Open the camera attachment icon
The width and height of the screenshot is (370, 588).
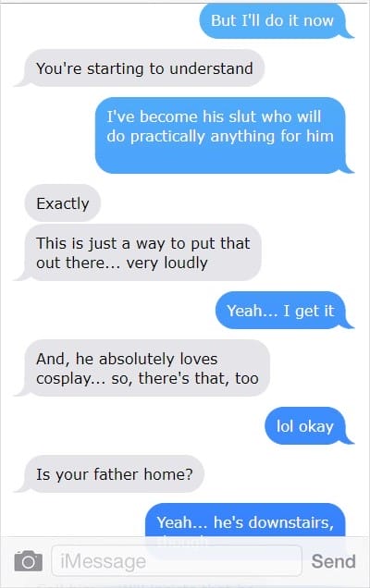click(28, 561)
